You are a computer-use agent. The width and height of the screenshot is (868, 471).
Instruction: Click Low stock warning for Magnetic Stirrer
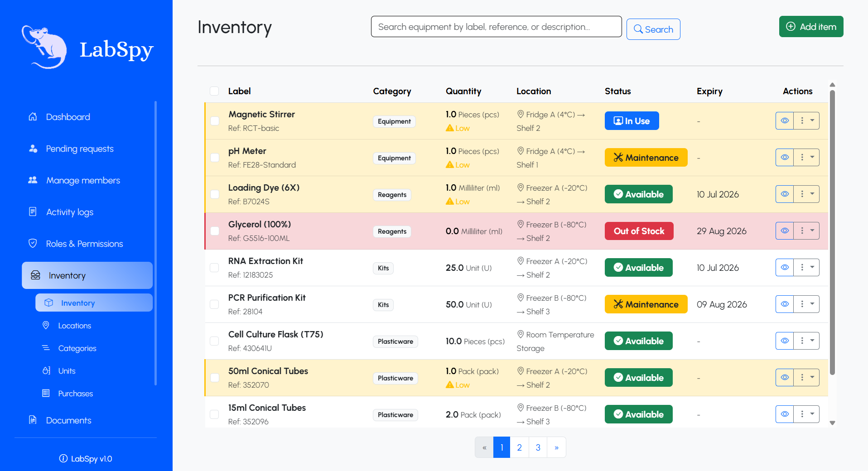pos(458,128)
